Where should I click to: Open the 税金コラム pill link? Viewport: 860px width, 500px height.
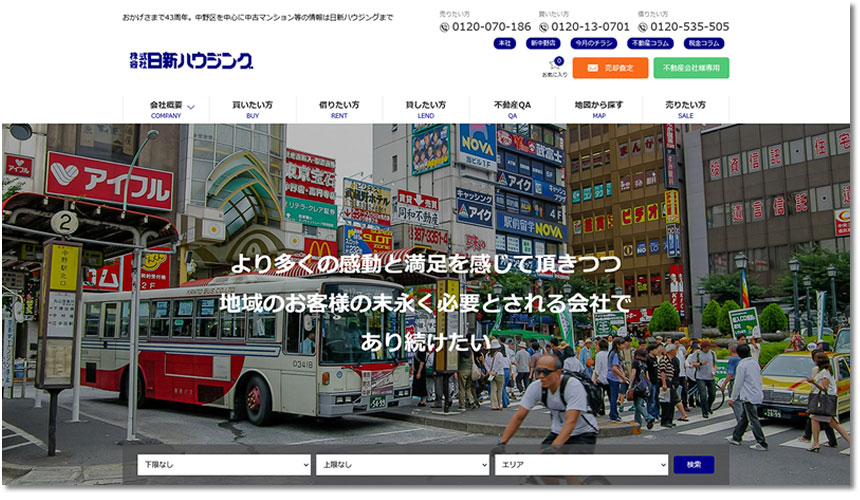click(x=705, y=44)
